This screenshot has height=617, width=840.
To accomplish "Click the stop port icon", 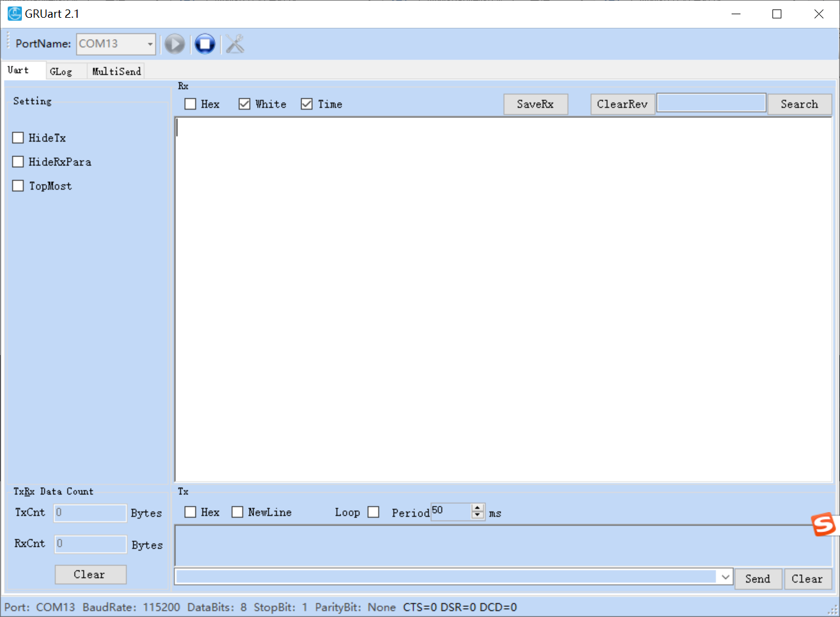I will tap(205, 44).
